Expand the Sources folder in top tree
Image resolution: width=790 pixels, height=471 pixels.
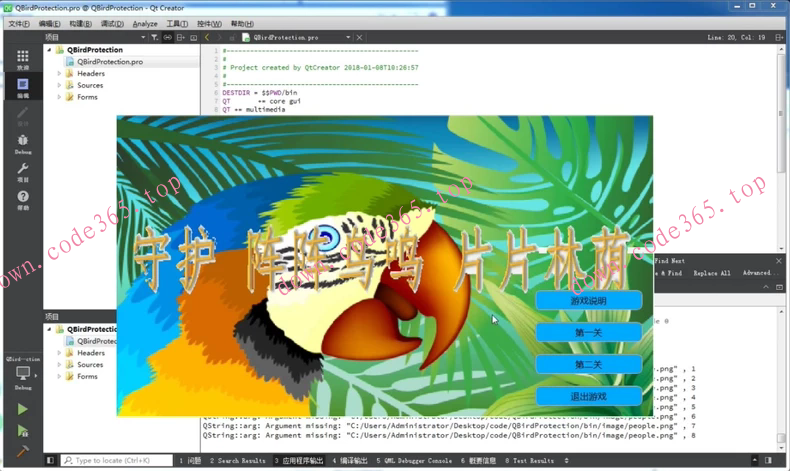tap(59, 85)
